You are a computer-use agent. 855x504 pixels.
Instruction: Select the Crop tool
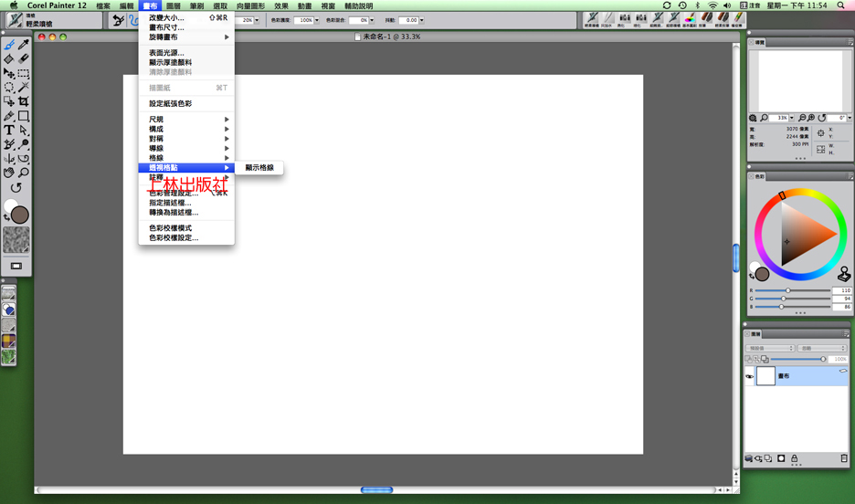(24, 101)
